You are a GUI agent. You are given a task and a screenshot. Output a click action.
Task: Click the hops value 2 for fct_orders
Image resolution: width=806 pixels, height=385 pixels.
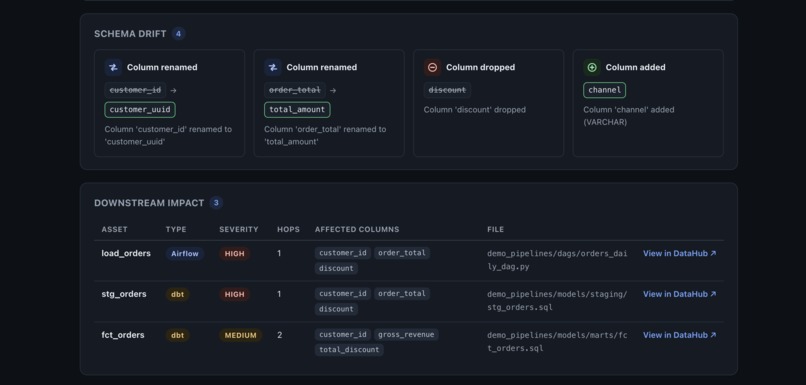(280, 335)
